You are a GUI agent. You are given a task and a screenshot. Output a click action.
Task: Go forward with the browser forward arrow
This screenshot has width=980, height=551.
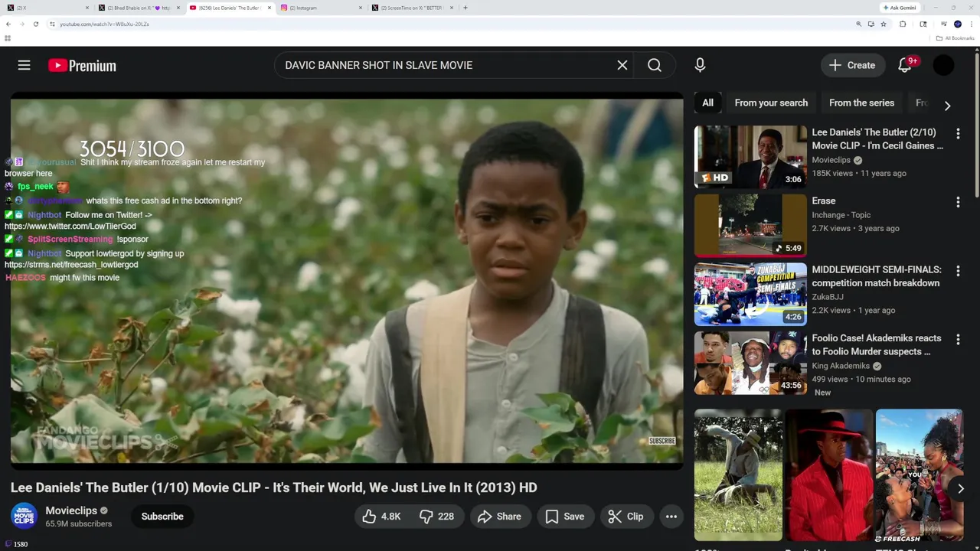coord(22,24)
